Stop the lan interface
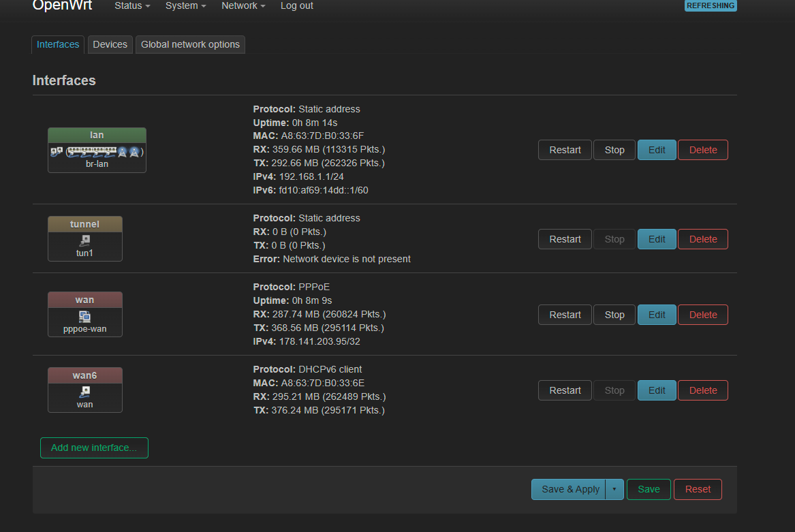The width and height of the screenshot is (795, 532). [x=614, y=150]
